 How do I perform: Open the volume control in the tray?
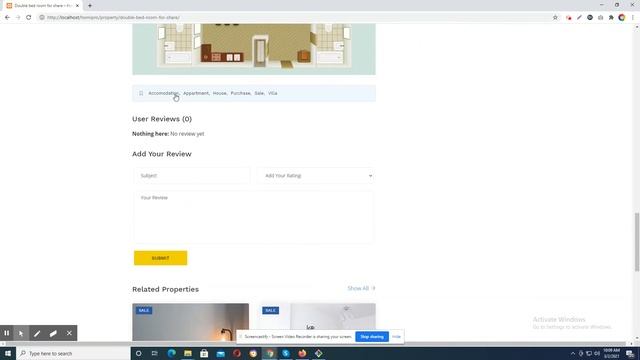coord(597,353)
